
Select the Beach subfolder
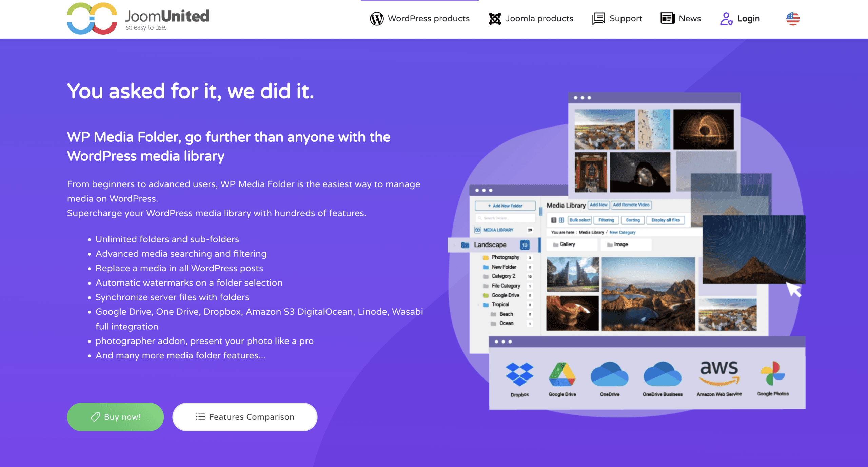pos(506,314)
